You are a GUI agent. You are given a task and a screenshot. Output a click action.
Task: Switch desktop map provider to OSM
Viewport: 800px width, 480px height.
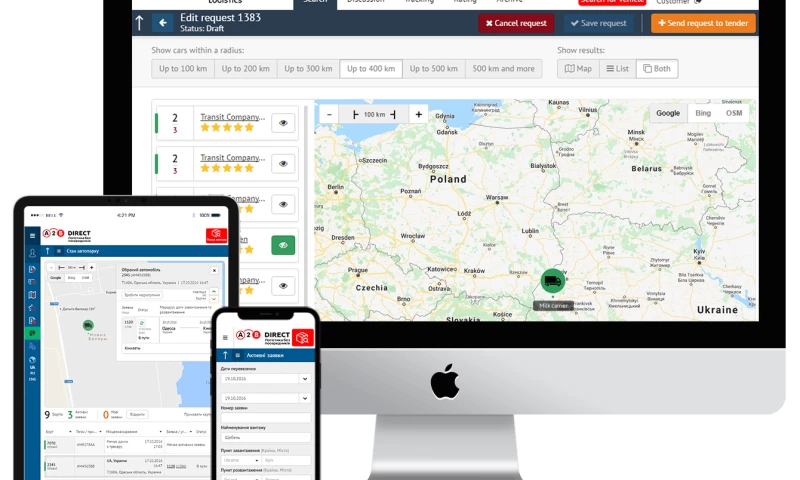click(734, 113)
